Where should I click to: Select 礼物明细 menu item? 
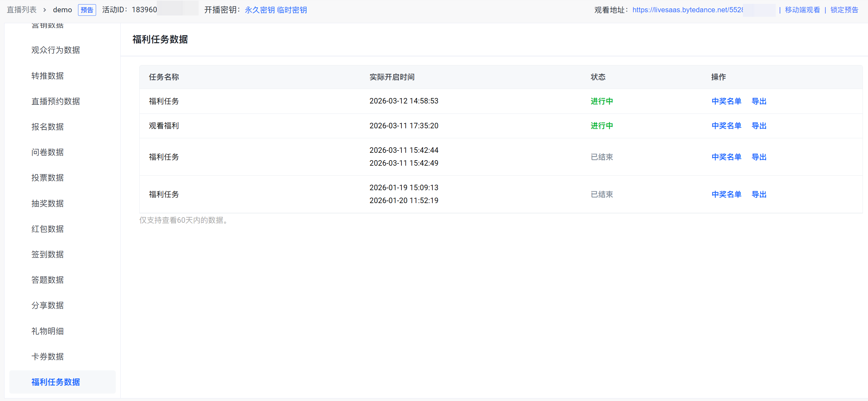tap(47, 331)
